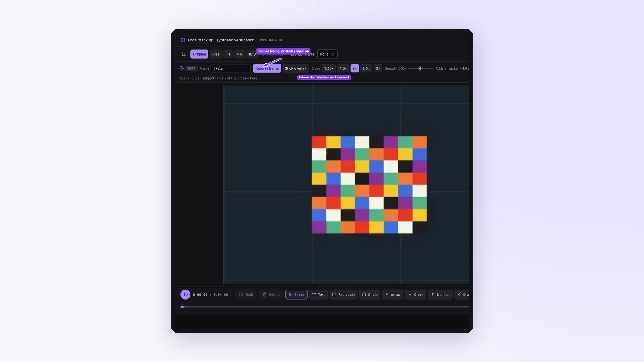Switch to Stick overlay mode
The width and height of the screenshot is (644, 362).
pyautogui.click(x=295, y=68)
